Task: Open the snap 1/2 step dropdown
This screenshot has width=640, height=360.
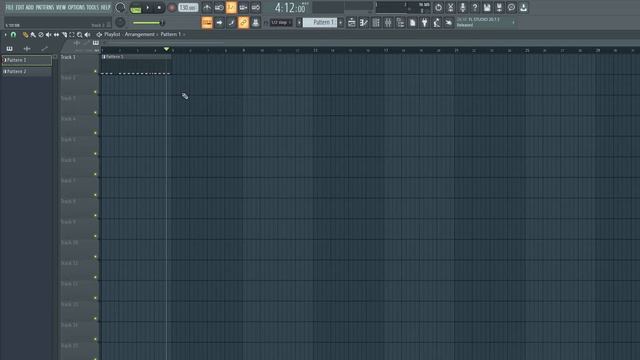Action: (281, 22)
